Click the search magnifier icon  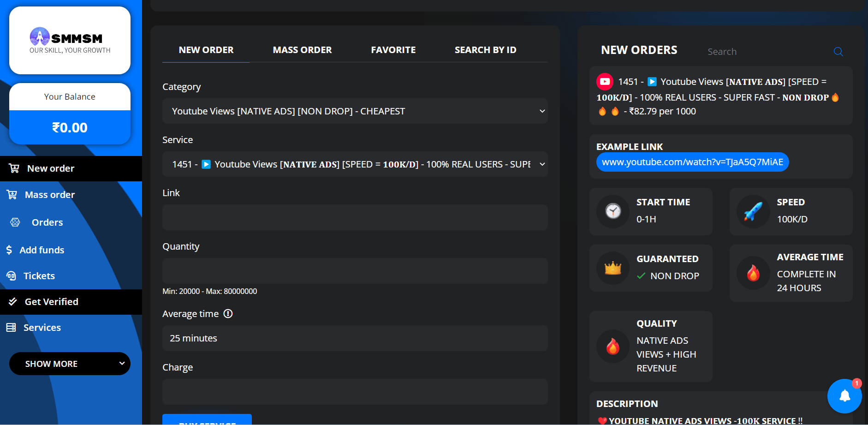(838, 52)
